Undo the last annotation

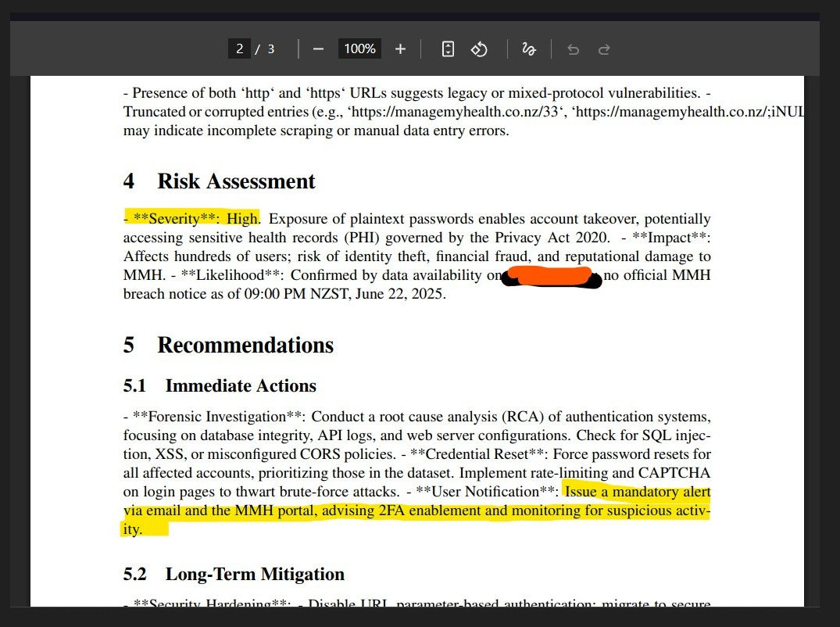tap(574, 50)
